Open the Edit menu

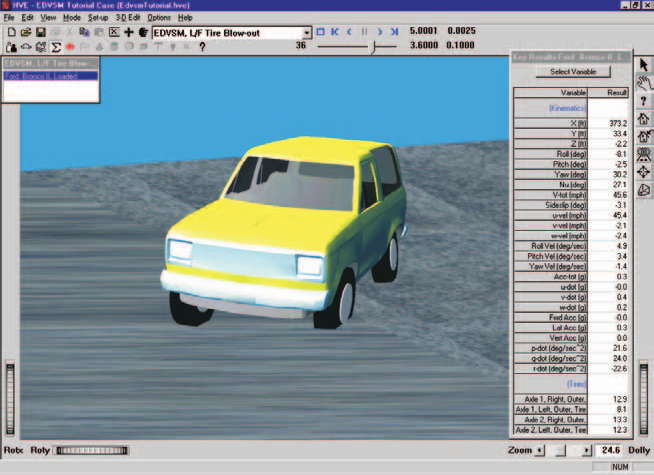tap(27, 18)
